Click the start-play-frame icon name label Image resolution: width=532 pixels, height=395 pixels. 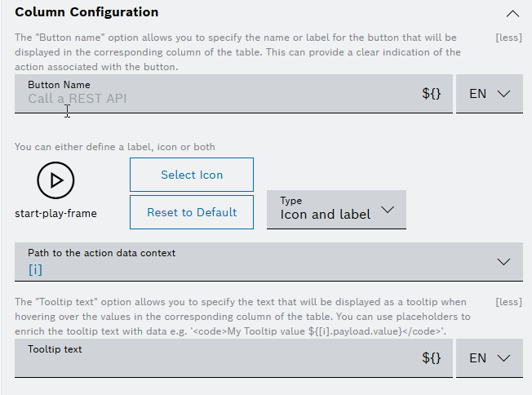click(x=55, y=214)
